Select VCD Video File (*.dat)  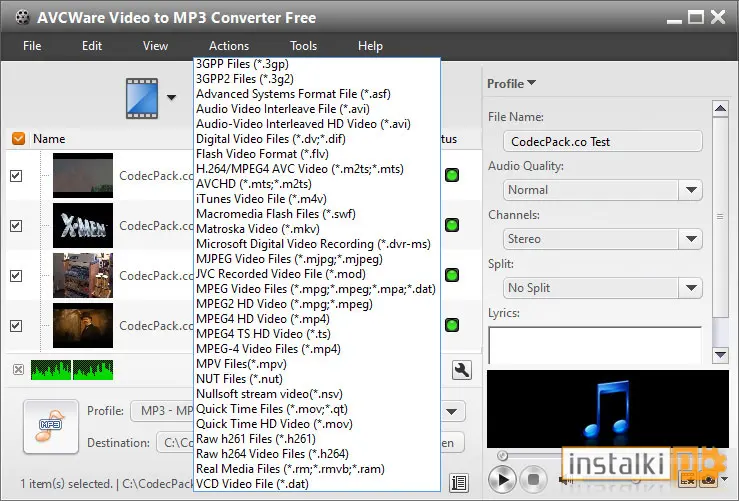click(x=317, y=484)
